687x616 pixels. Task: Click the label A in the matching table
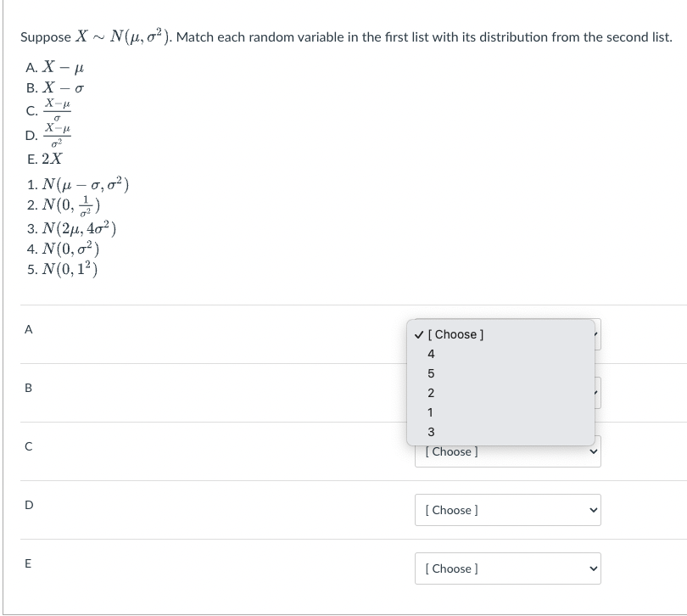(28, 329)
